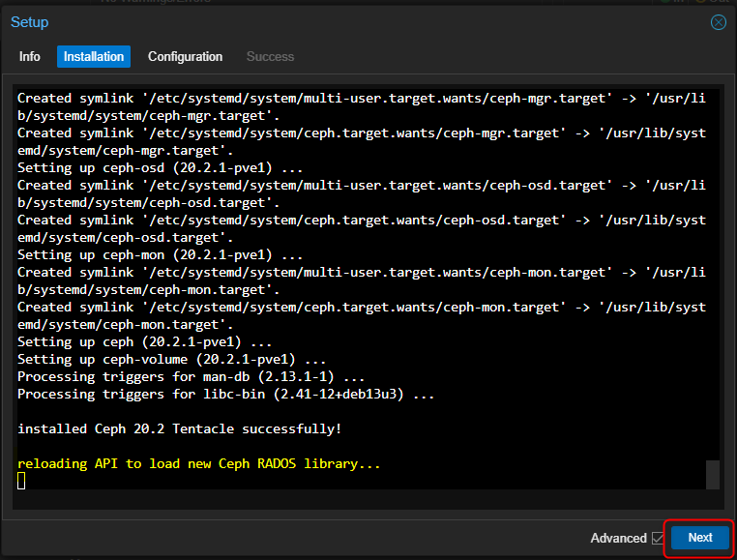Click the 'Setting up ceph-mon (20.2.1-pve1)' line

[x=161, y=254]
